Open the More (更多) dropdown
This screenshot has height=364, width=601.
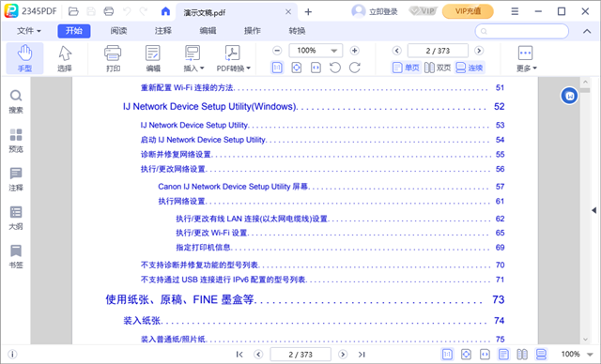point(526,58)
